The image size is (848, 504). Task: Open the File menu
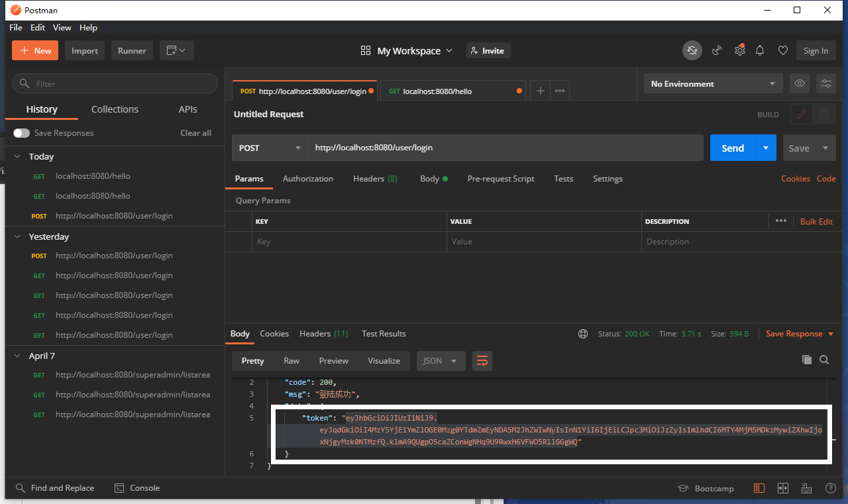pyautogui.click(x=16, y=27)
